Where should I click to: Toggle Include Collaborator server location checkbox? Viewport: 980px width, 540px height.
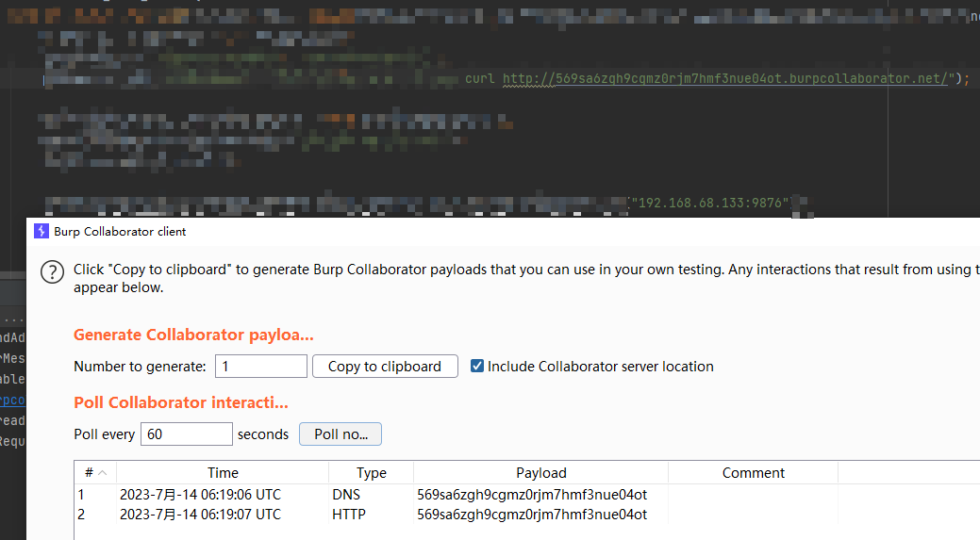point(477,366)
